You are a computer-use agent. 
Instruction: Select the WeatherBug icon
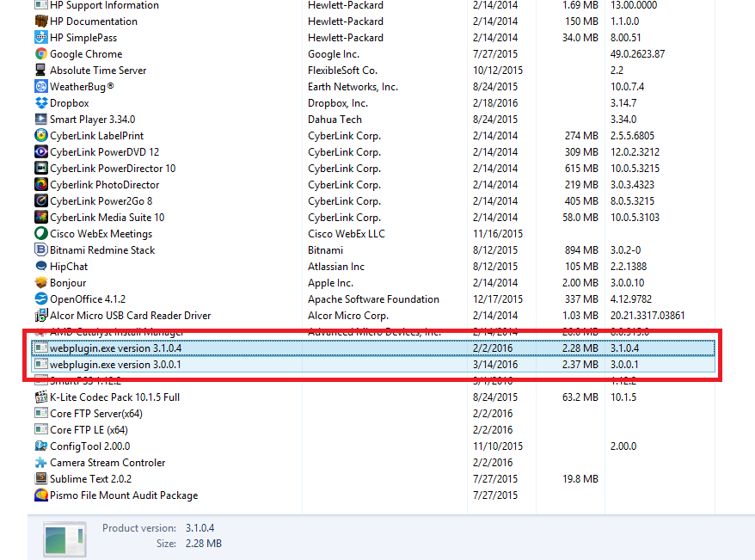point(41,87)
